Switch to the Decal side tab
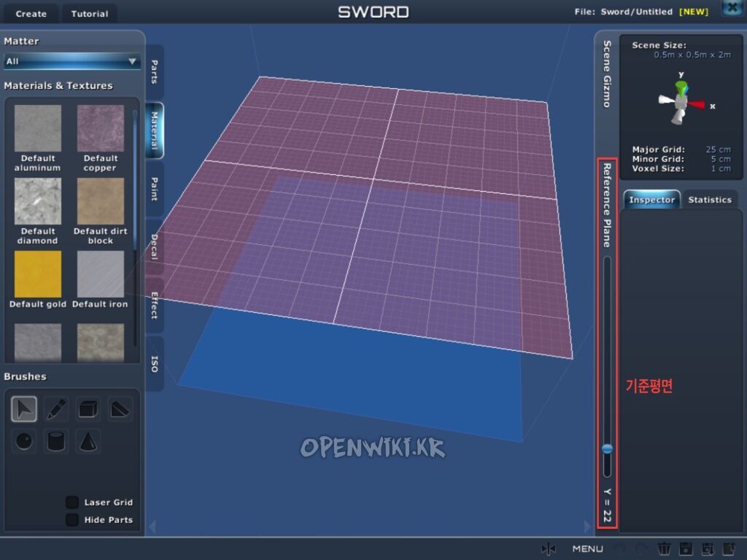Screen dimensions: 747x560 coord(155,246)
